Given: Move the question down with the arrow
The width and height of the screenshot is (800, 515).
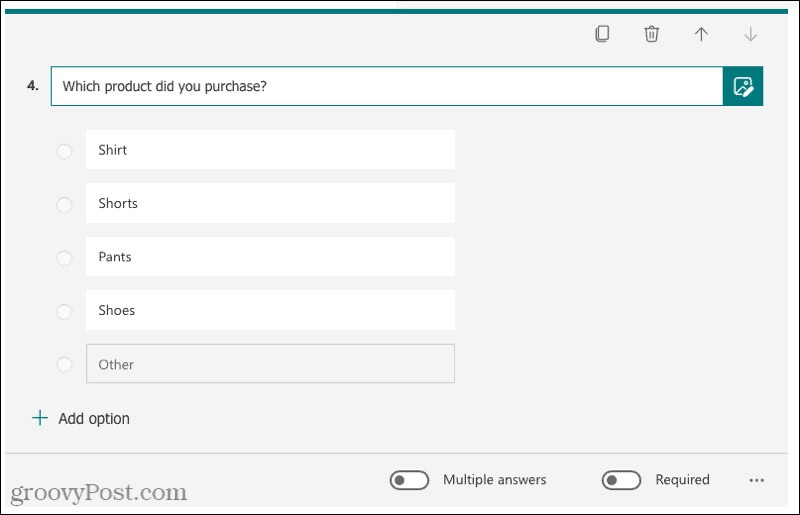Looking at the screenshot, I should point(751,34).
